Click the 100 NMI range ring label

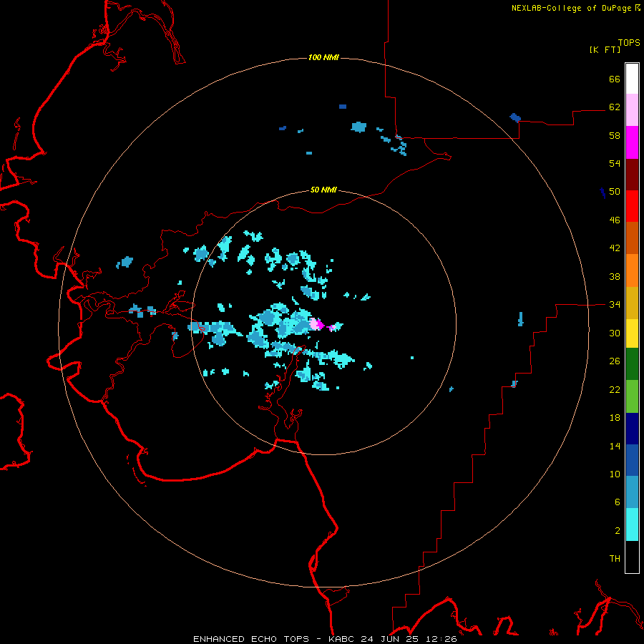(323, 57)
